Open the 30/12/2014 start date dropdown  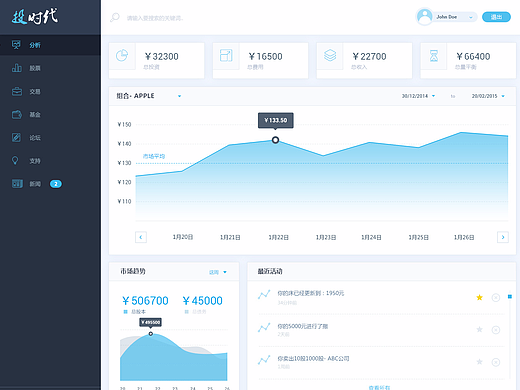[433, 96]
